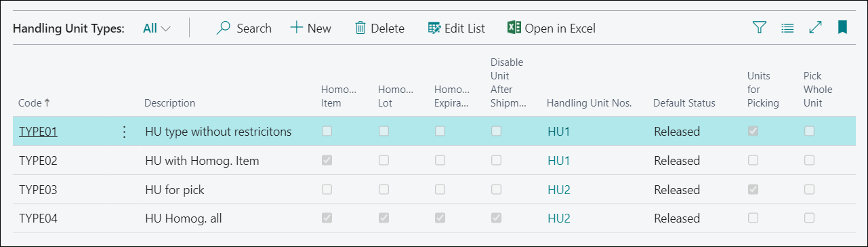Expand page with the diagonal arrows icon
This screenshot has width=868, height=247.
pyautogui.click(x=815, y=28)
